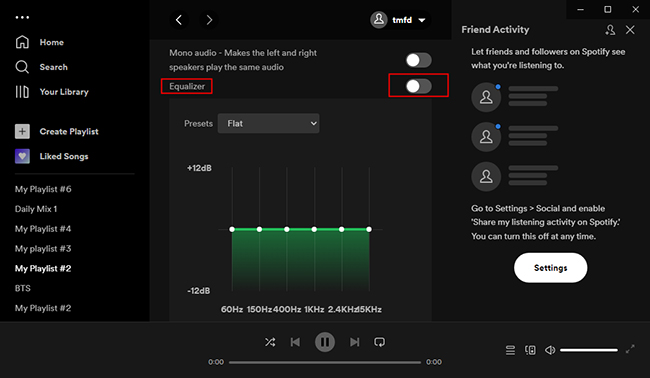Open the bolded My Playlist #2

(x=43, y=269)
